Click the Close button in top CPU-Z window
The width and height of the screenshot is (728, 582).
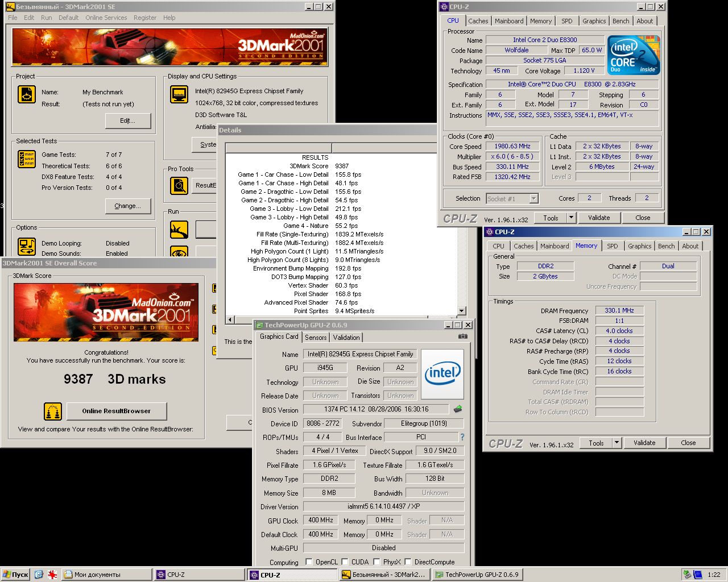click(643, 218)
